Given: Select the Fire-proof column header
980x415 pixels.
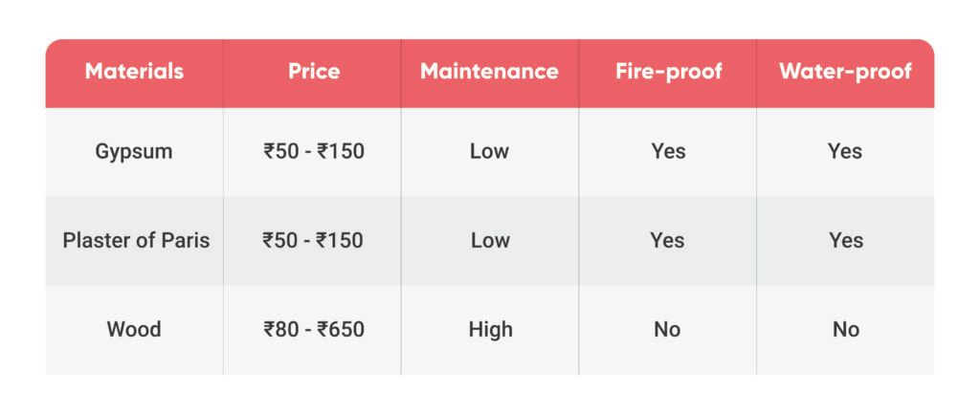Looking at the screenshot, I should (x=669, y=71).
